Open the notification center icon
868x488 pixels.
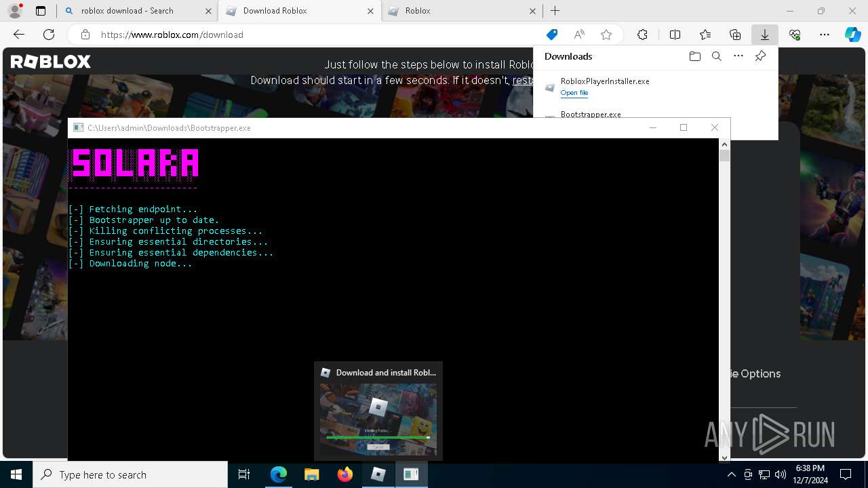[846, 474]
